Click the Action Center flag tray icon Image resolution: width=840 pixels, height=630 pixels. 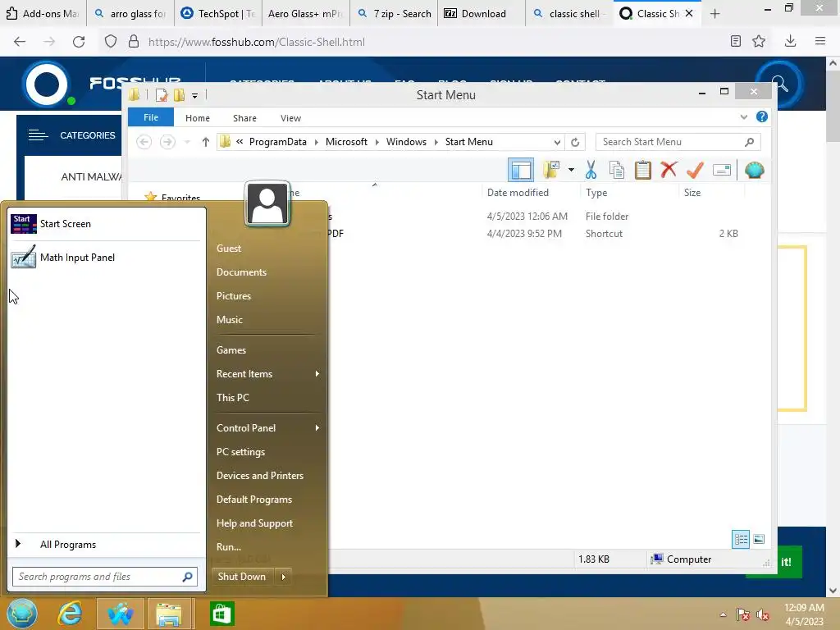tap(742, 614)
